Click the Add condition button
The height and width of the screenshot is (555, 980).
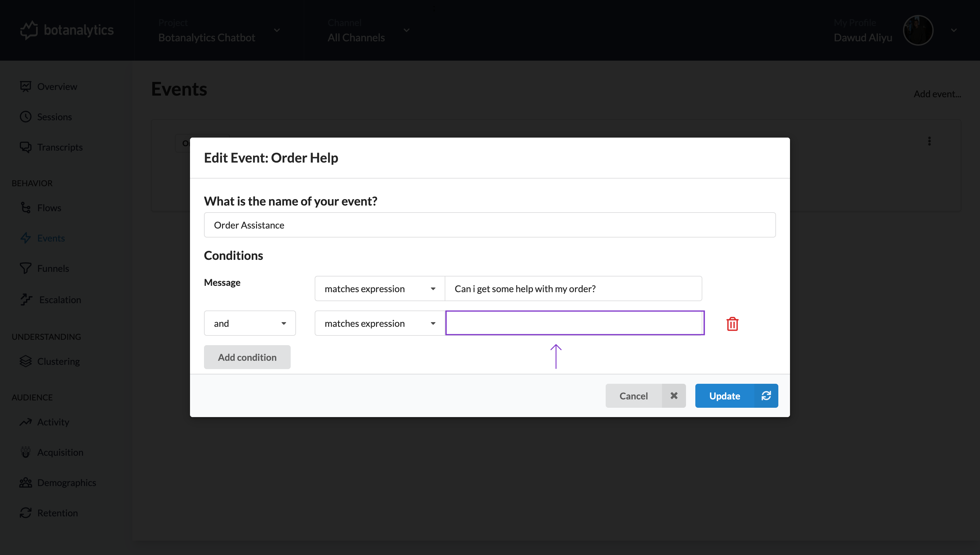[247, 356]
